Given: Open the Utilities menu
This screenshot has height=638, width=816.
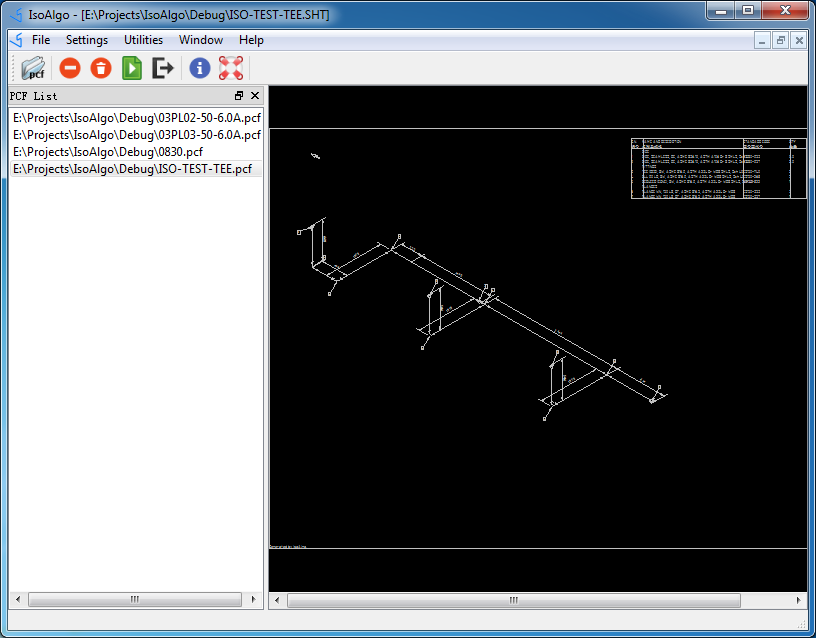Looking at the screenshot, I should (x=143, y=40).
